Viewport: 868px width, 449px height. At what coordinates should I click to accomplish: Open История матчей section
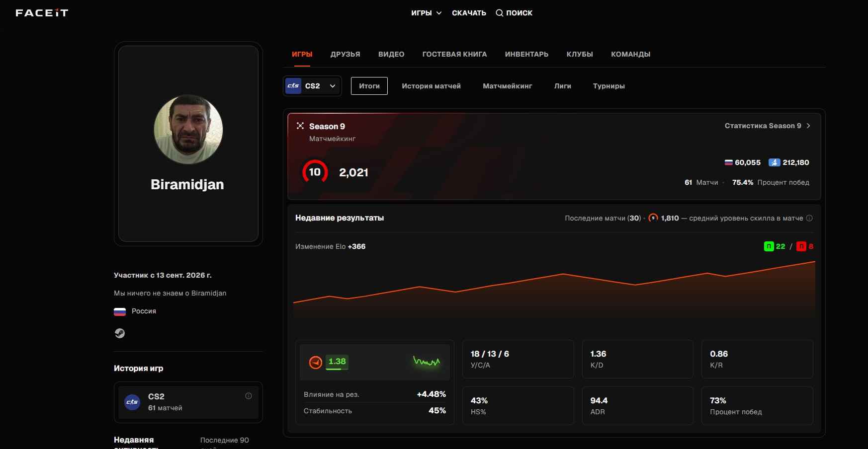click(431, 86)
